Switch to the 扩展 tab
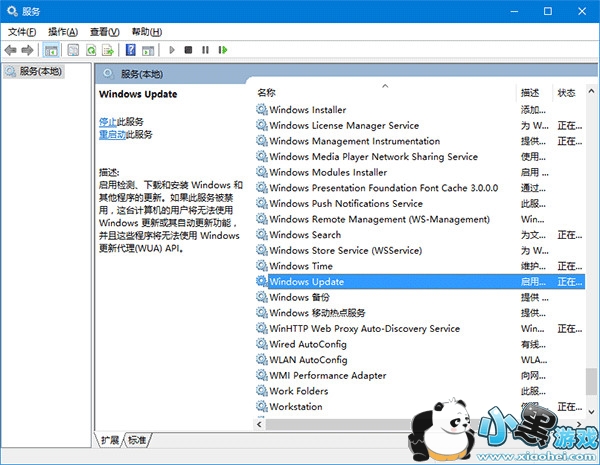Image resolution: width=600 pixels, height=465 pixels. 110,440
